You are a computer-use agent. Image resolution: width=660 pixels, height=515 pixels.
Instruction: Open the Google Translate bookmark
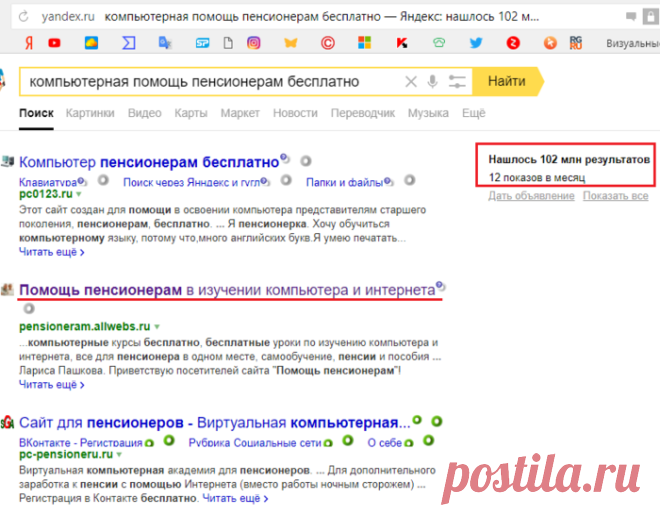(165, 42)
